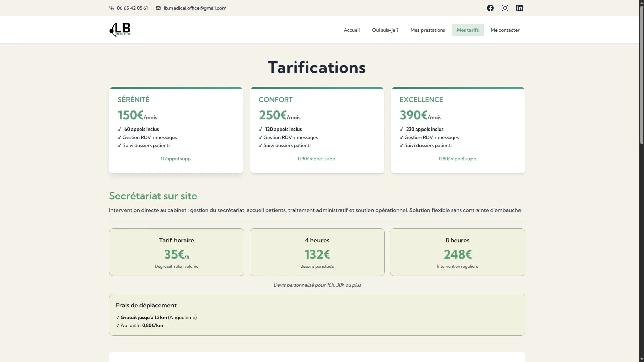The height and width of the screenshot is (362, 644).
Task: Click '220 appels inclus' text
Action: (x=425, y=129)
